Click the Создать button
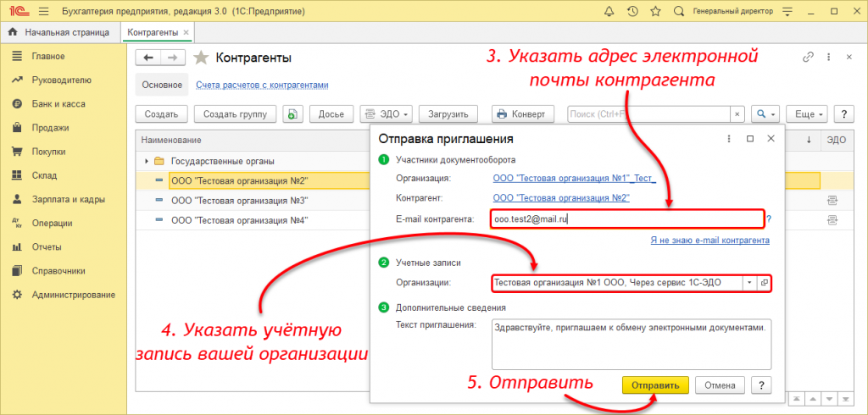The image size is (868, 415). tap(161, 114)
